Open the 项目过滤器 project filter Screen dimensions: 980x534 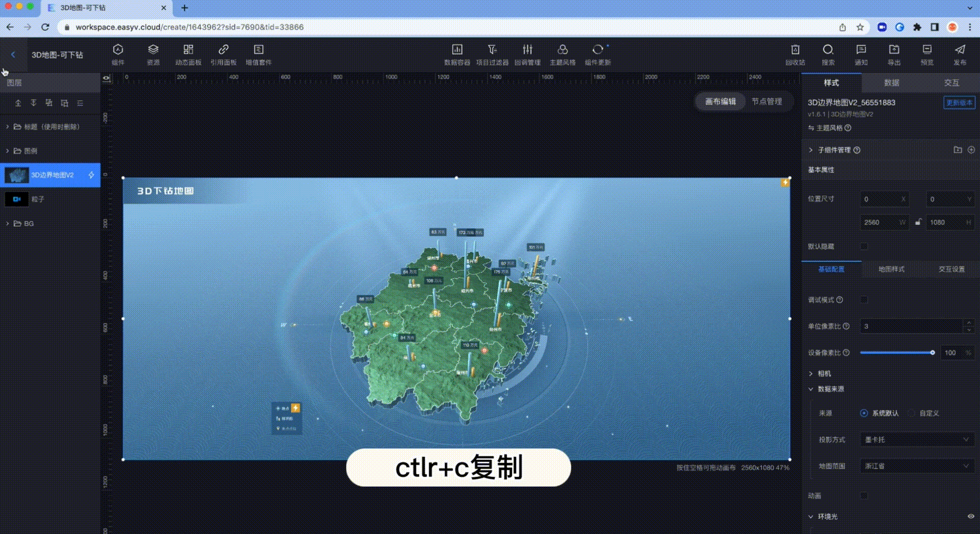pyautogui.click(x=492, y=54)
